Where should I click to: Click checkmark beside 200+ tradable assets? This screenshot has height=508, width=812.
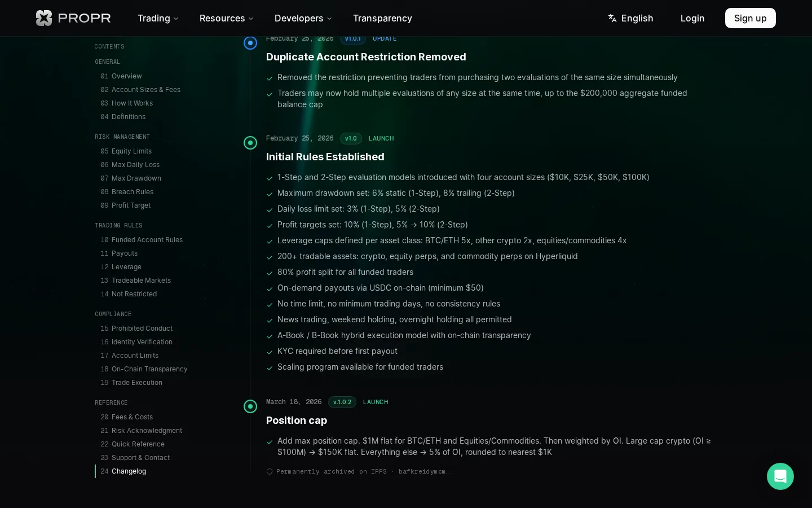(270, 257)
